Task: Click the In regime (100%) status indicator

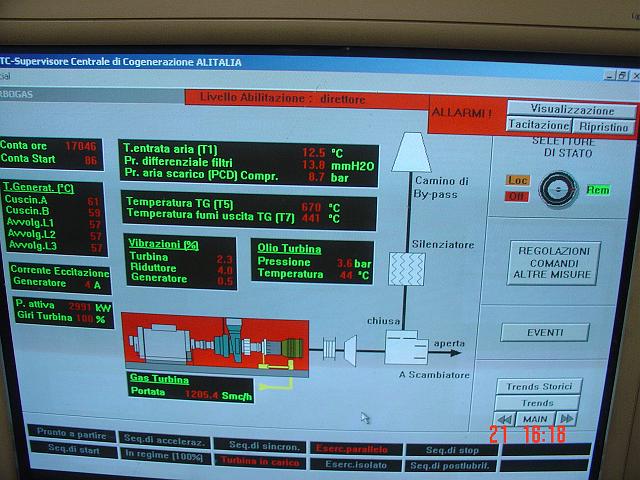Action: [x=164, y=456]
